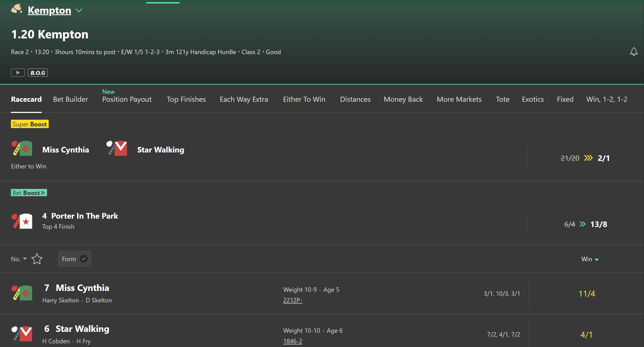
Task: Click the yellow triple arrow boost icon
Action: click(x=588, y=158)
